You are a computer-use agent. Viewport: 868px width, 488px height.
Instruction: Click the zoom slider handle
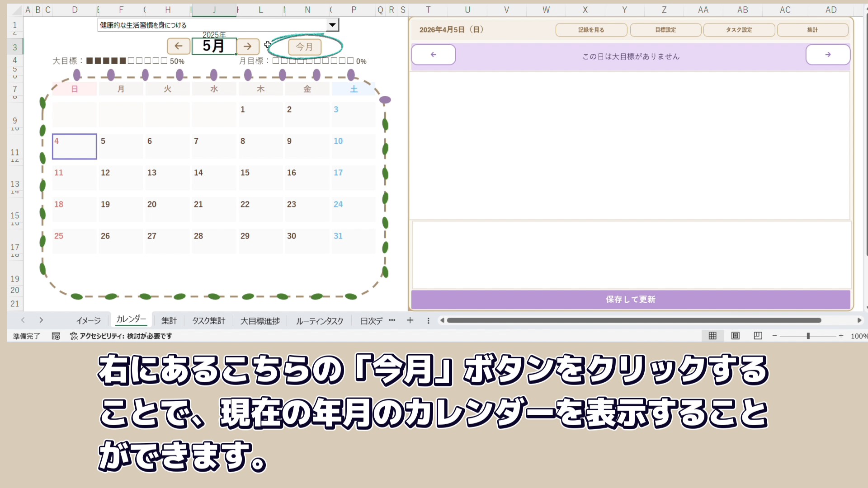point(808,336)
